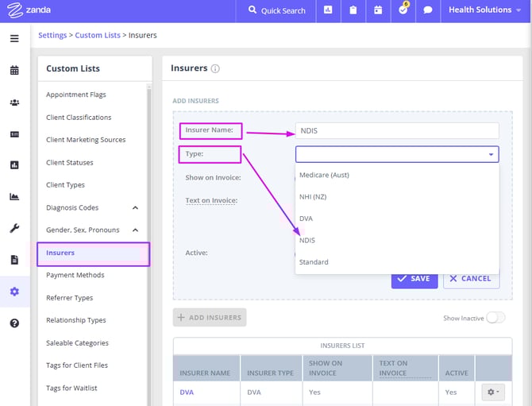The width and height of the screenshot is (532, 406).
Task: Open the Type dropdown field
Action: [397, 154]
